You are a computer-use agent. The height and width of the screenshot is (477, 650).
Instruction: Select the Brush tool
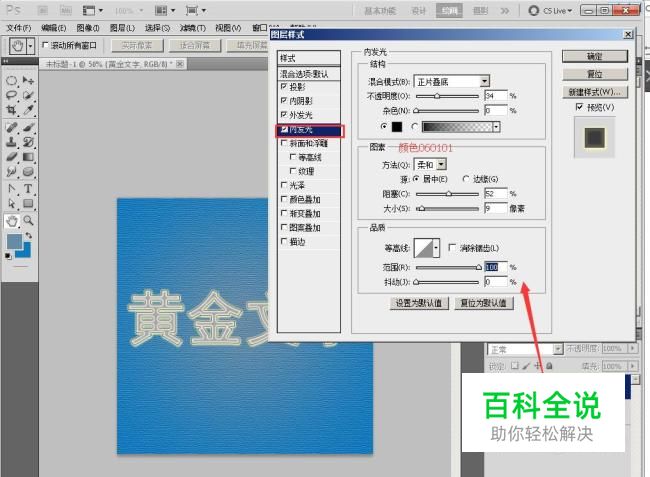click(x=28, y=127)
